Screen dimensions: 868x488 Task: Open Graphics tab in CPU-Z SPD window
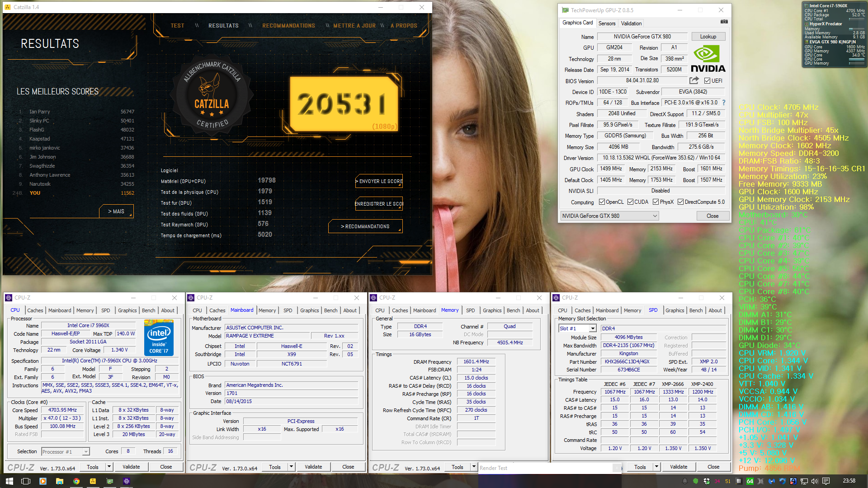[x=675, y=310]
